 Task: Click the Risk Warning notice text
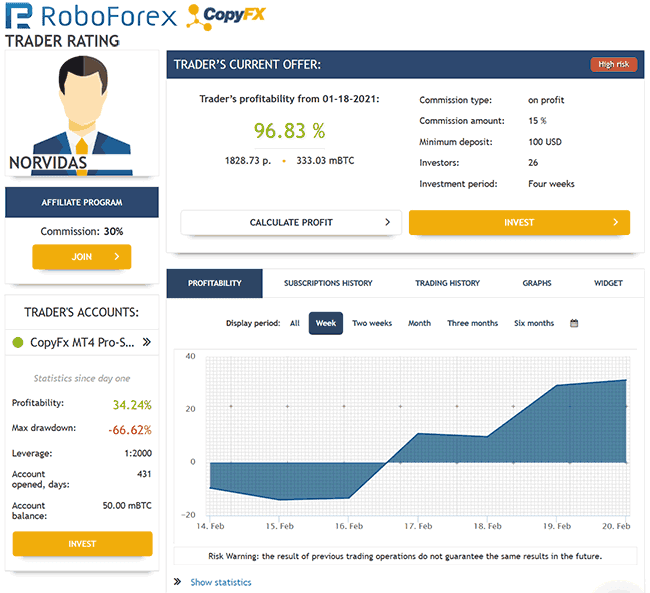[x=405, y=556]
